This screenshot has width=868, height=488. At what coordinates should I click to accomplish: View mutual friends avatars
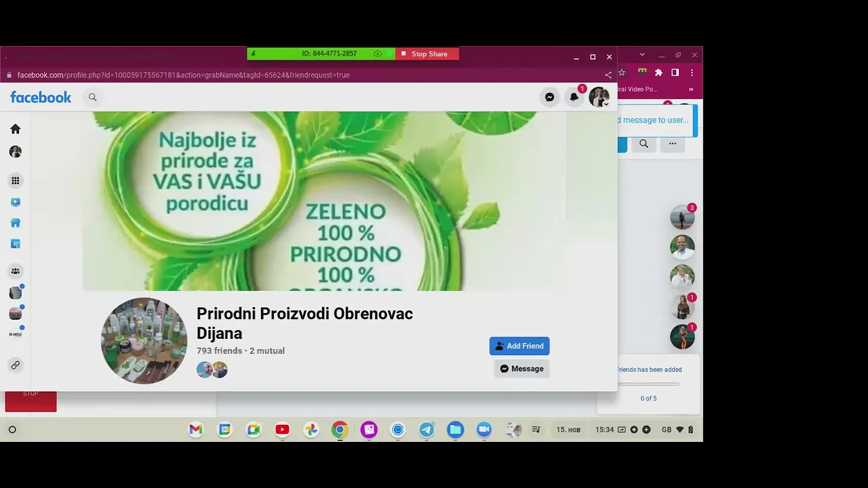(212, 369)
